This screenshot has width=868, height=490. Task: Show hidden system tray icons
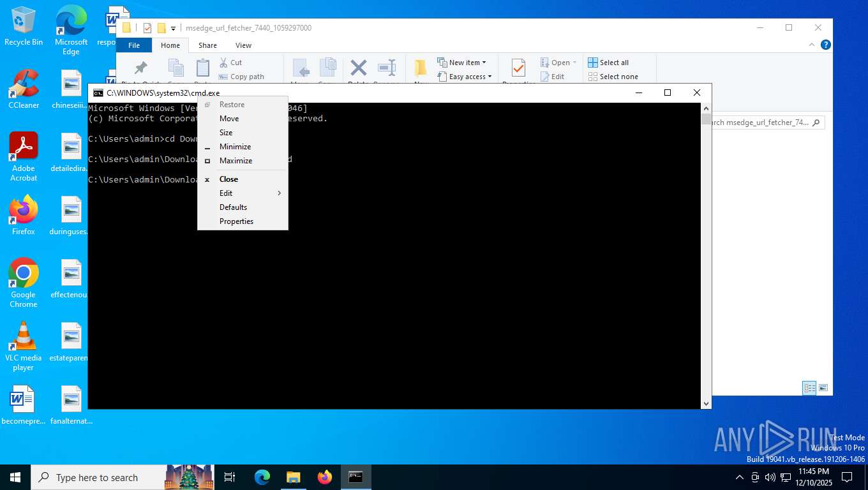(740, 477)
